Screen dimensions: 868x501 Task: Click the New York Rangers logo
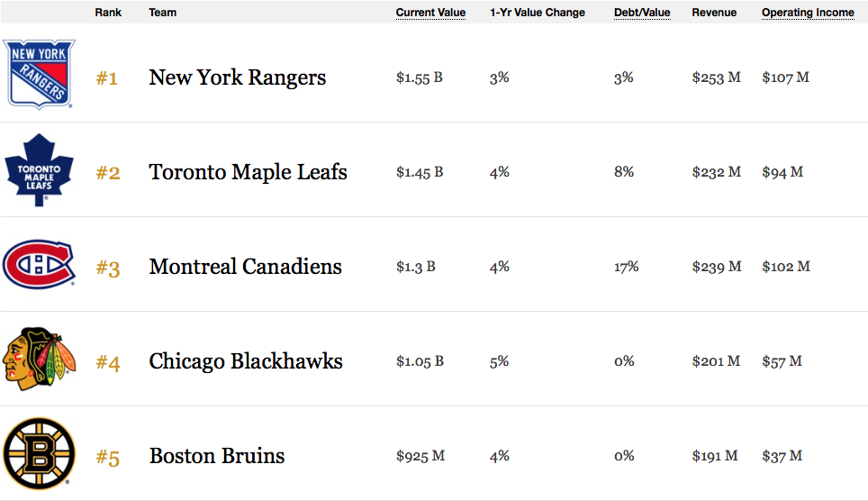(x=40, y=74)
